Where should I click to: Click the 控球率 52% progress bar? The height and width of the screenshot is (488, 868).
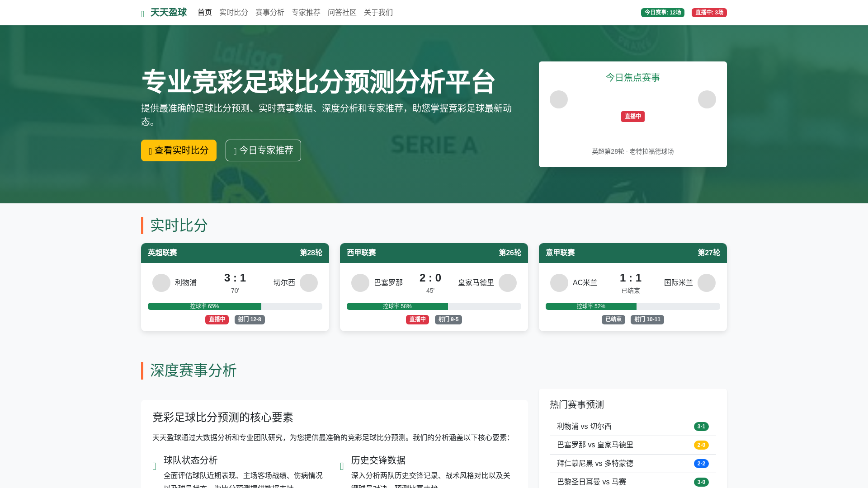tap(633, 306)
